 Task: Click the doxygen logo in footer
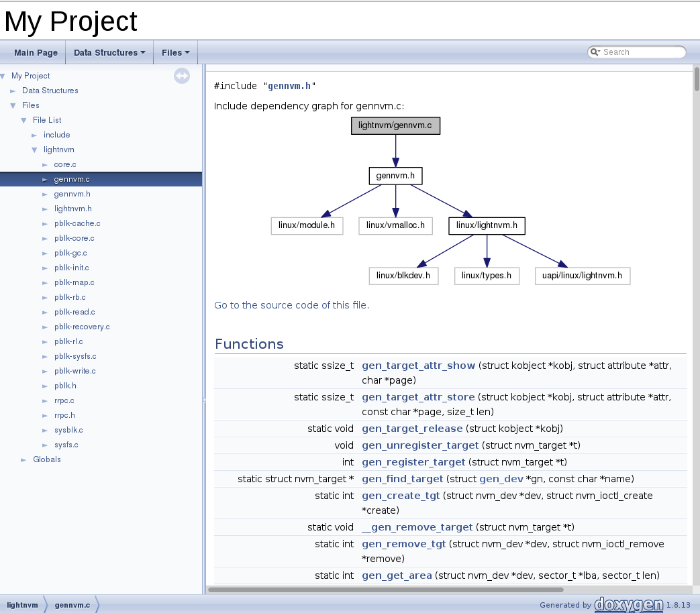tap(629, 604)
